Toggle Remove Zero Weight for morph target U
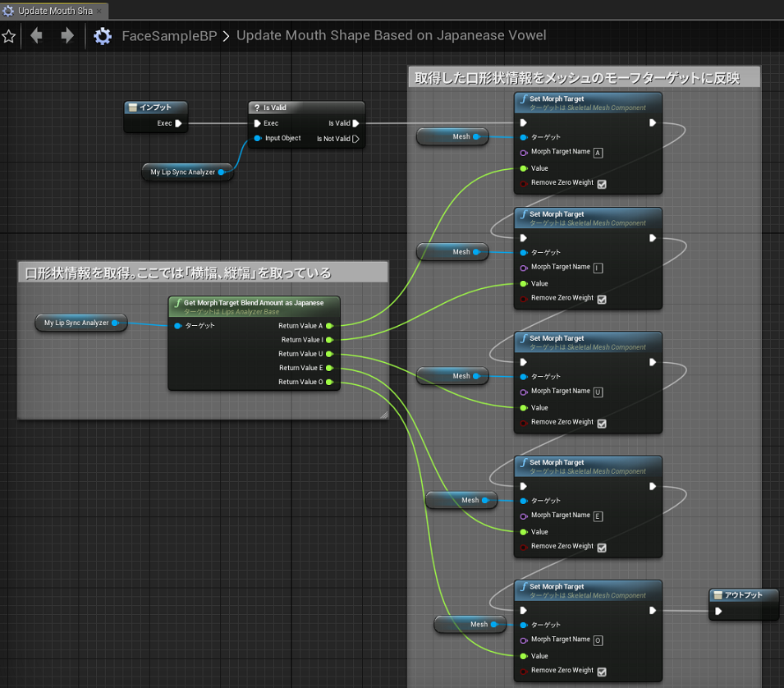 (x=602, y=424)
